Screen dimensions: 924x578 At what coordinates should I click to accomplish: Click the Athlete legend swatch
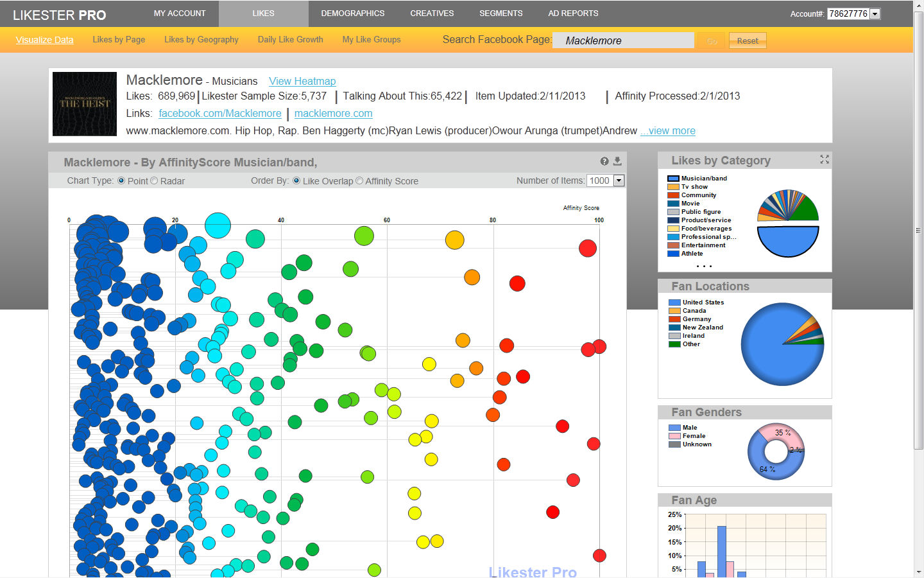coord(673,254)
